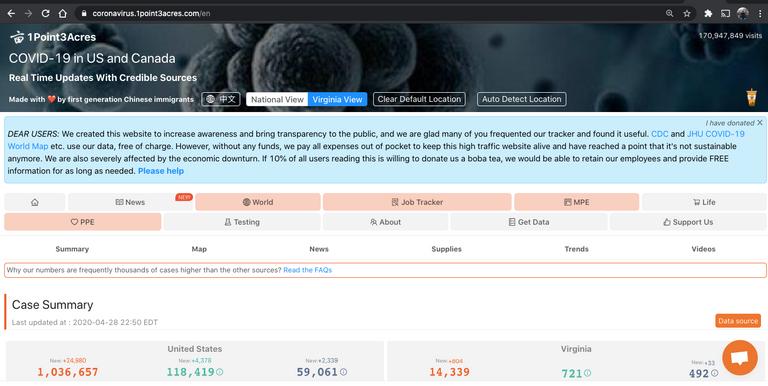768x386 pixels.
Task: Open Chrome's three-dot menu
Action: click(x=760, y=14)
